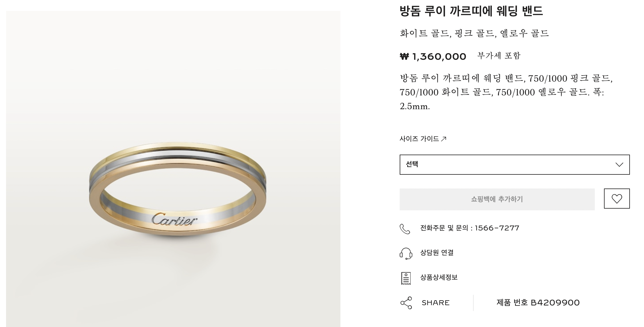The width and height of the screenshot is (644, 327).
Task: Click the 화이트 골드, 핑크 골드 material subtitle
Action: pyautogui.click(x=474, y=33)
